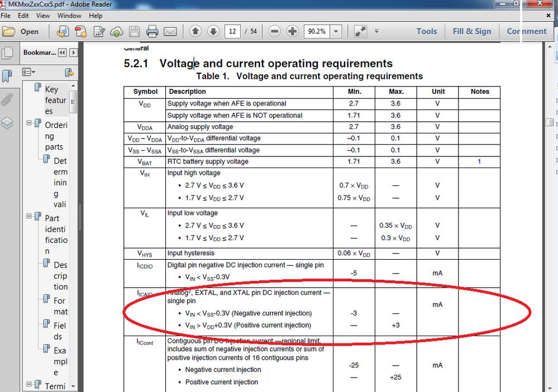
Task: Click the Bookmarks panel icon
Action: pos(7,76)
